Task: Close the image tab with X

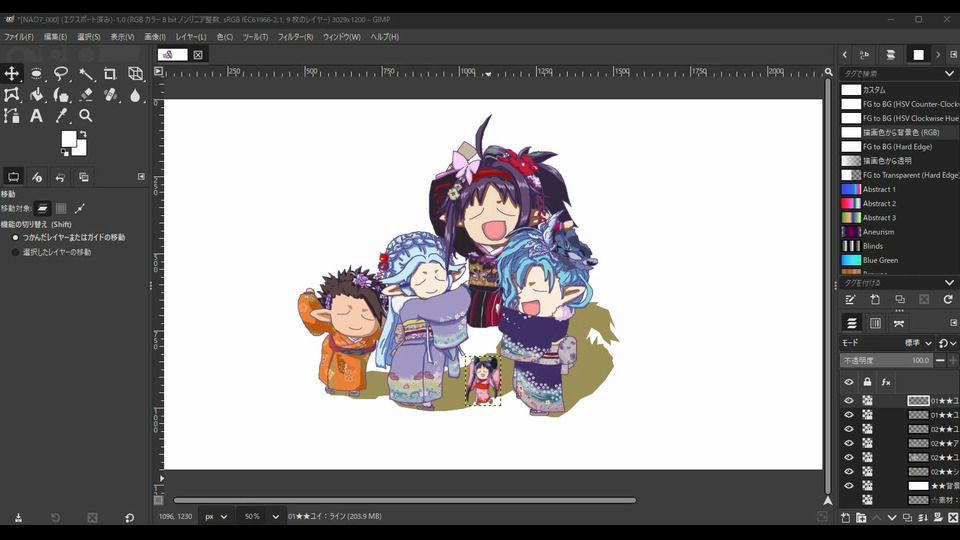Action: point(198,55)
